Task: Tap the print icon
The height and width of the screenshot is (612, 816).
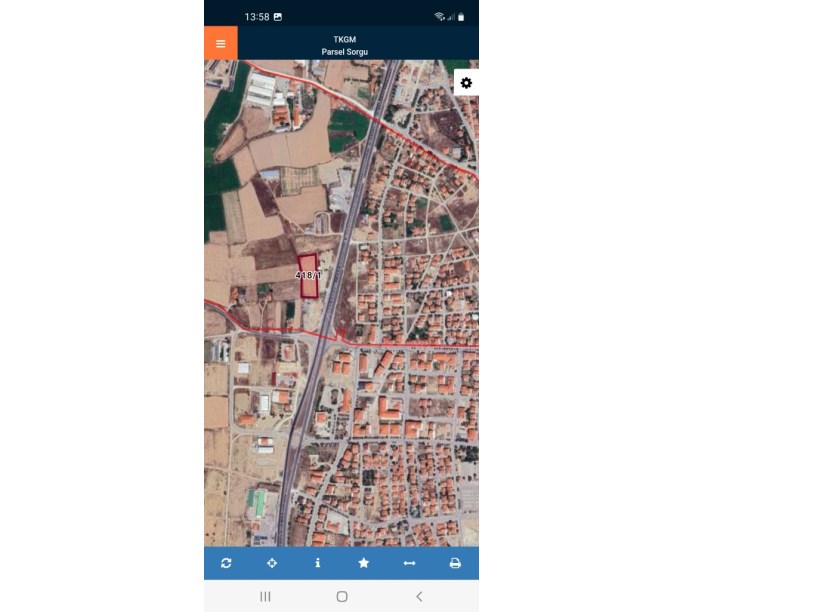Action: pos(455,563)
